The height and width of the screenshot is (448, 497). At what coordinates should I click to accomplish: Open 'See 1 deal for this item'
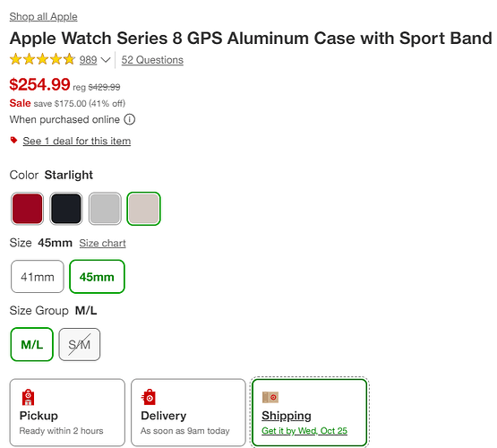77,141
